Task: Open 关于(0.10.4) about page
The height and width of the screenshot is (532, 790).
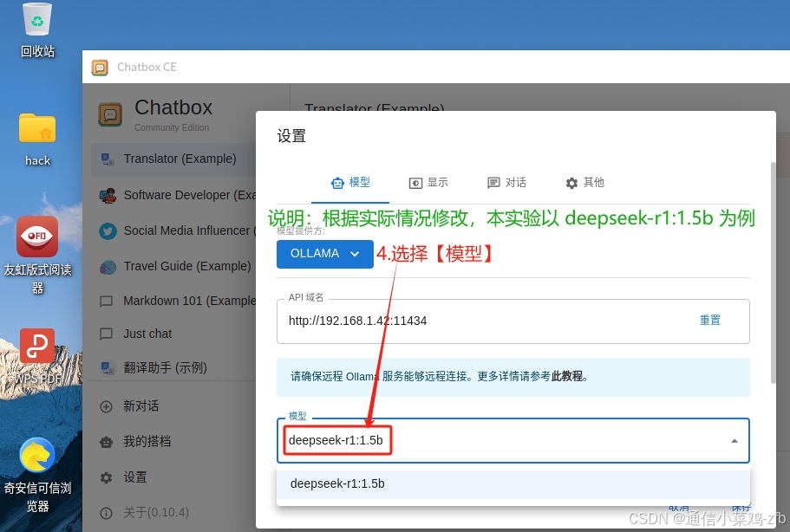Action: click(173, 513)
